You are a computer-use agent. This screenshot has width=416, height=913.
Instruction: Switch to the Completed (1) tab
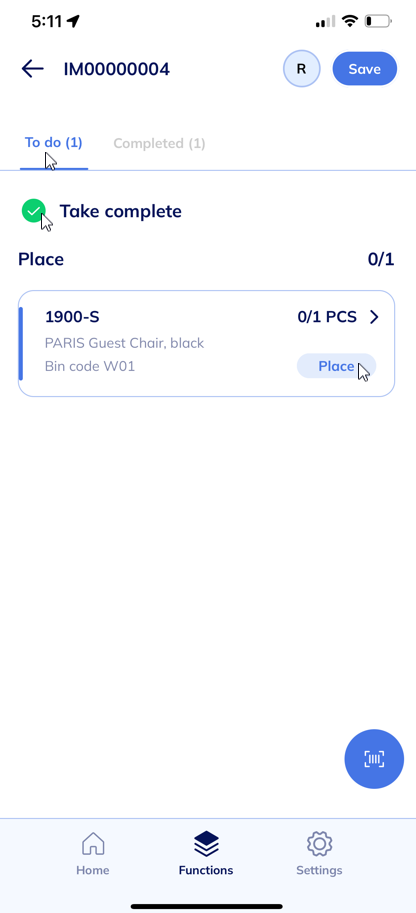[159, 143]
